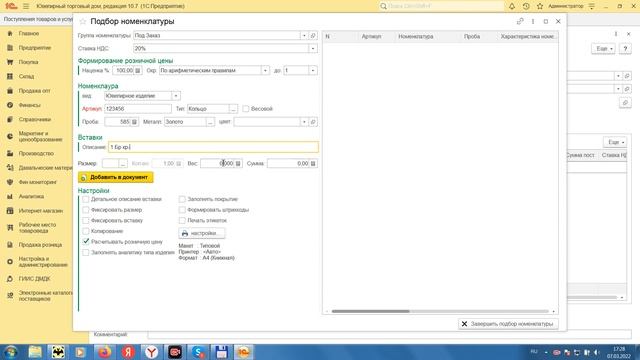The image size is (640, 360).
Task: Toggle the Весовой checkbox
Action: (x=246, y=109)
